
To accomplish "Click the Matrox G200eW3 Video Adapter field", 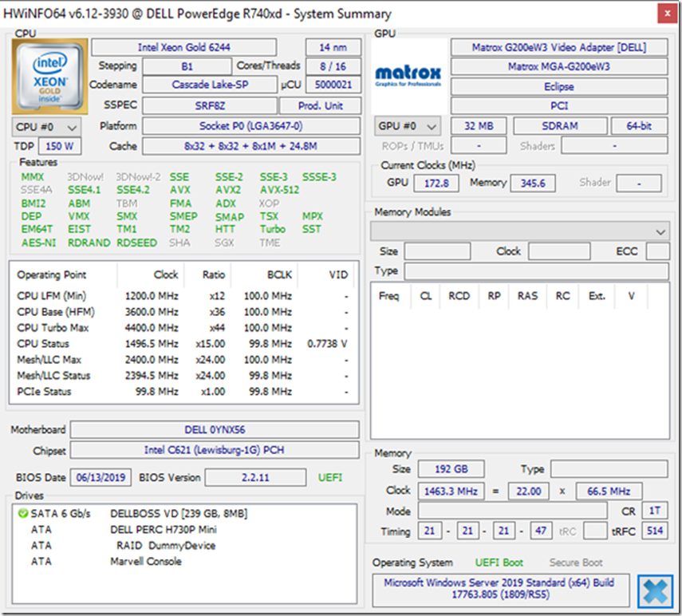I will (x=559, y=47).
